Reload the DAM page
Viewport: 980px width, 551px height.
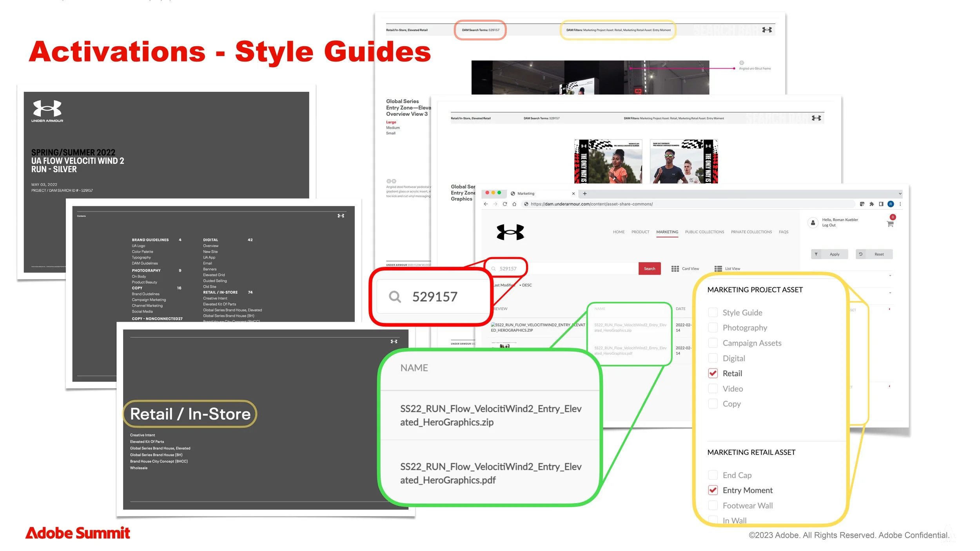pos(505,204)
